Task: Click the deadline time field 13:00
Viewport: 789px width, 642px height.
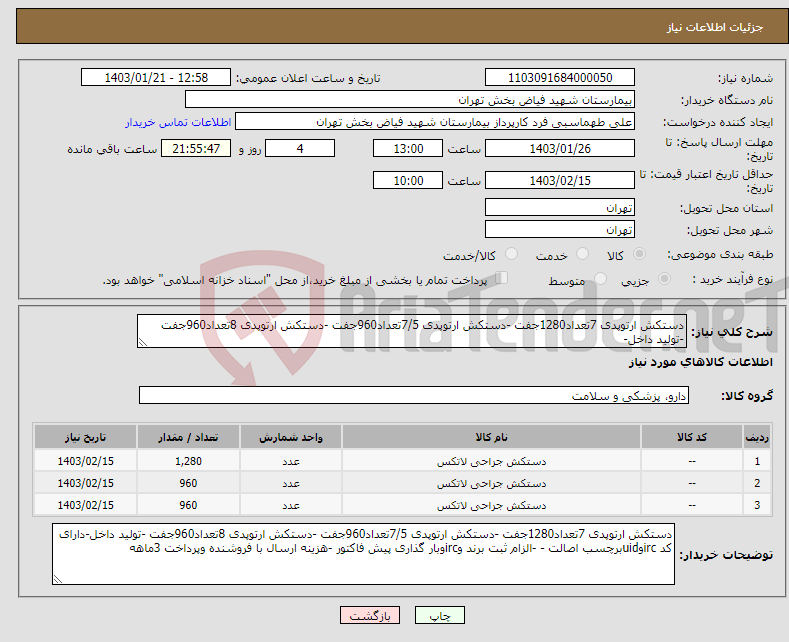Action: point(408,148)
